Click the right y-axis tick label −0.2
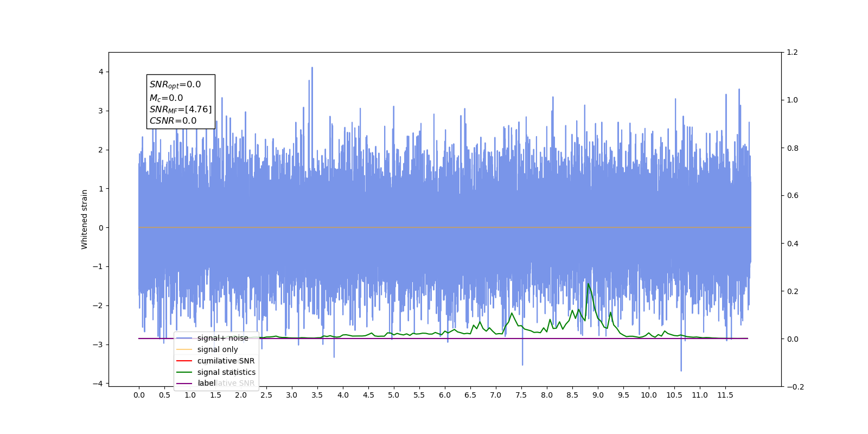868x434 pixels. pyautogui.click(x=795, y=386)
